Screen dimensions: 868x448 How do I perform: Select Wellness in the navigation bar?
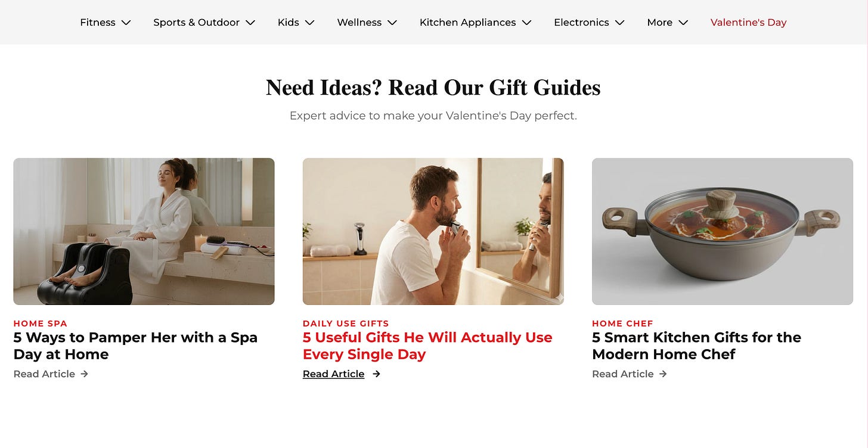click(359, 23)
